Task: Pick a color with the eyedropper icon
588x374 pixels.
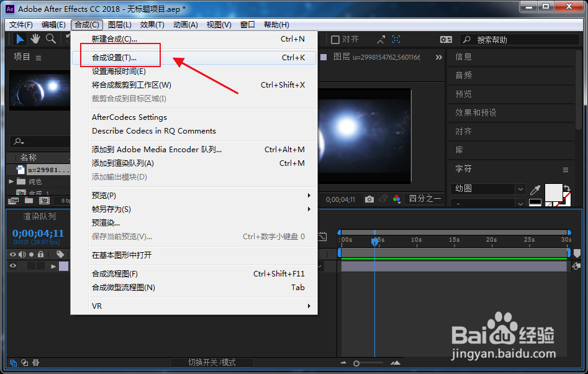Action: 535,190
